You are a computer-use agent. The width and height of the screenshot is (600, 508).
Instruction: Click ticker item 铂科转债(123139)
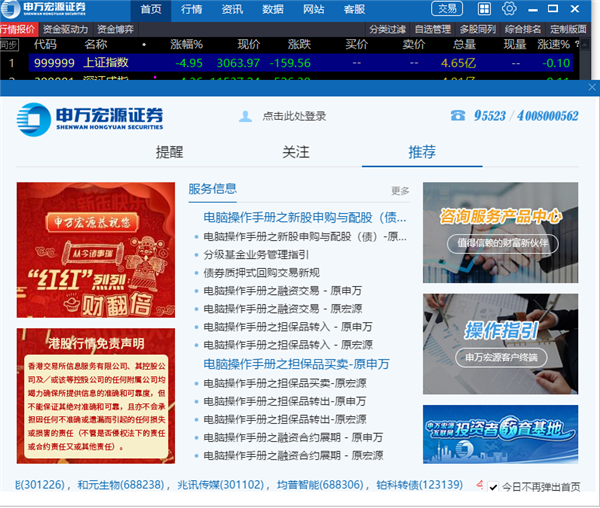419,485
